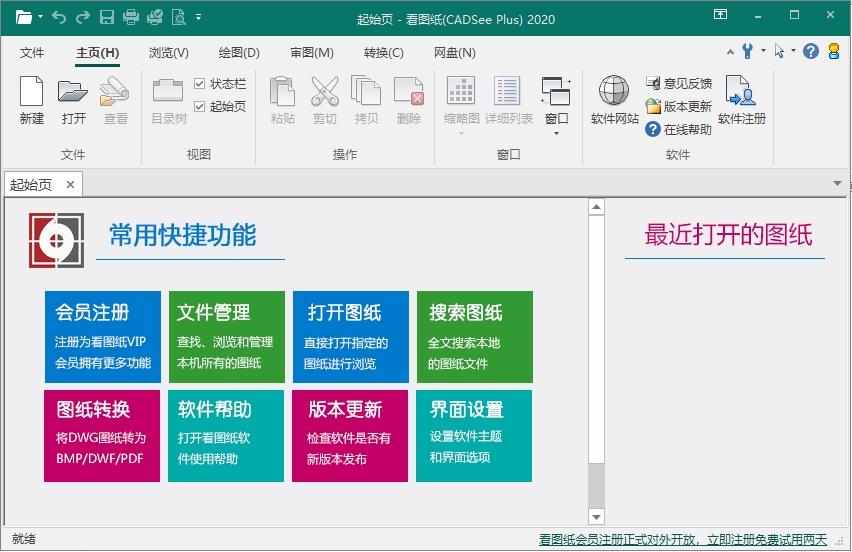The image size is (852, 552).
Task: Click the 界面设置 teal tile
Action: tap(474, 436)
